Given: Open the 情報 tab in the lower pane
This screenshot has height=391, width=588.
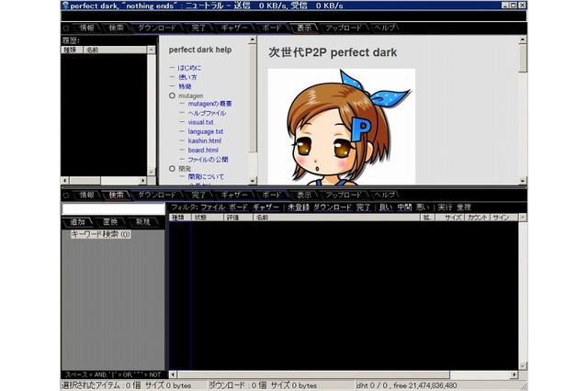Looking at the screenshot, I should coord(87,195).
